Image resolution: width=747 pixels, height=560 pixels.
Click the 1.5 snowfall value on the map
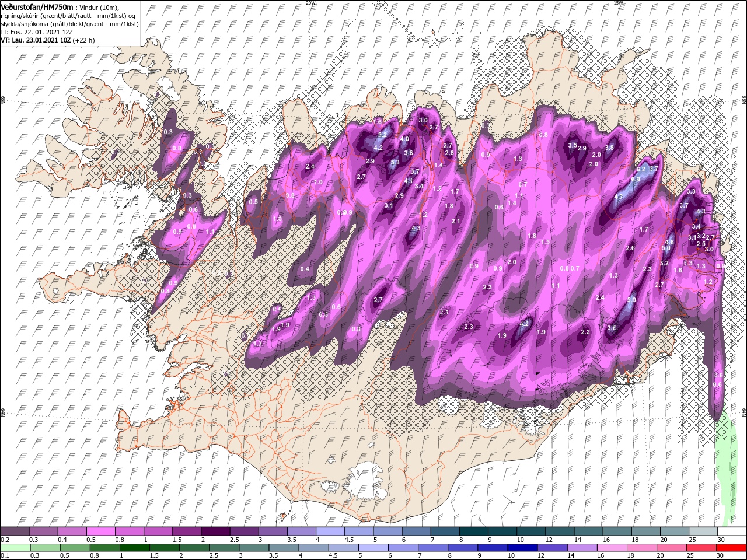[x=545, y=242]
